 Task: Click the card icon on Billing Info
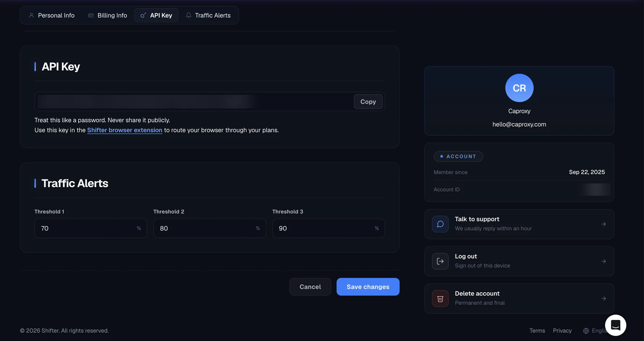coord(91,15)
